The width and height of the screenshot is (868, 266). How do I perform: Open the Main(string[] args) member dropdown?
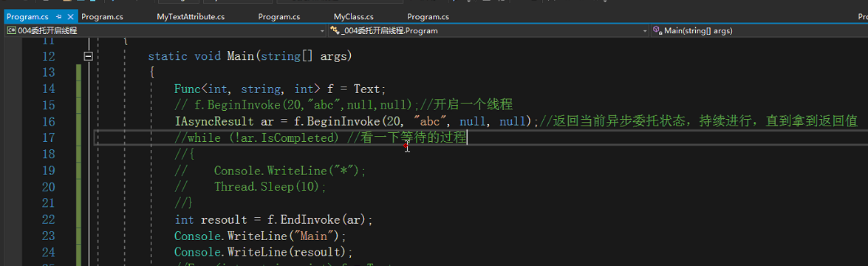[759, 31]
